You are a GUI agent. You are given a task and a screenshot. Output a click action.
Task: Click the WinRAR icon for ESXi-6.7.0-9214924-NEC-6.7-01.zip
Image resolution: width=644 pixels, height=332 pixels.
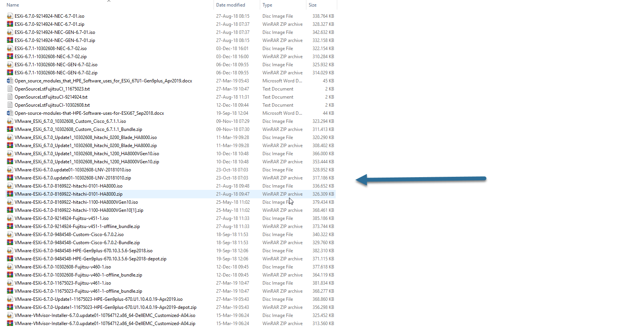tap(10, 24)
